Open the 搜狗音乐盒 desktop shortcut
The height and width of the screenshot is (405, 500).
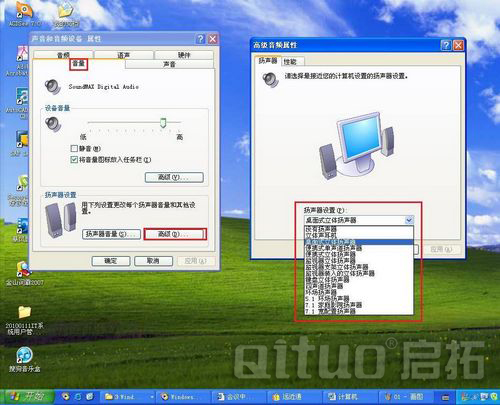[x=25, y=359]
